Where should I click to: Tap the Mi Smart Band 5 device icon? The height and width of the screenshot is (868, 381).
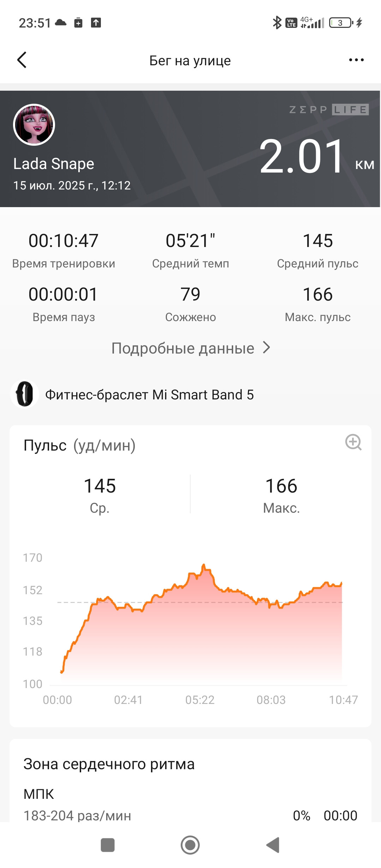point(24,394)
